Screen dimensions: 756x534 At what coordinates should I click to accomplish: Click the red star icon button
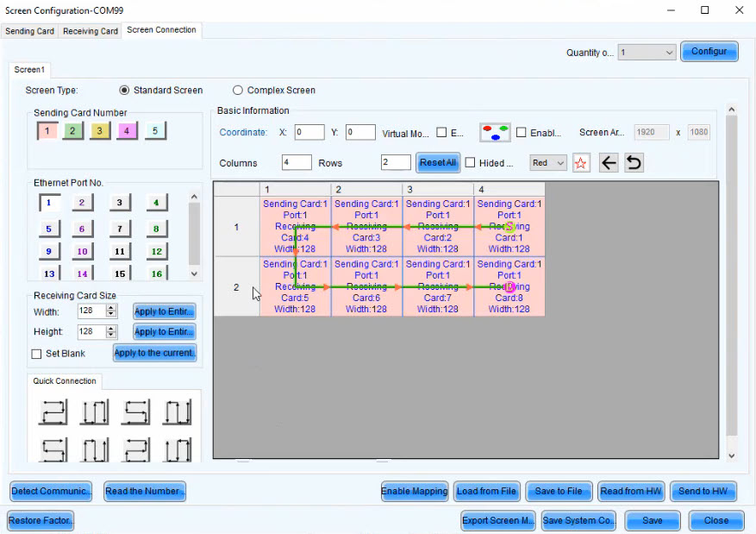tap(581, 163)
